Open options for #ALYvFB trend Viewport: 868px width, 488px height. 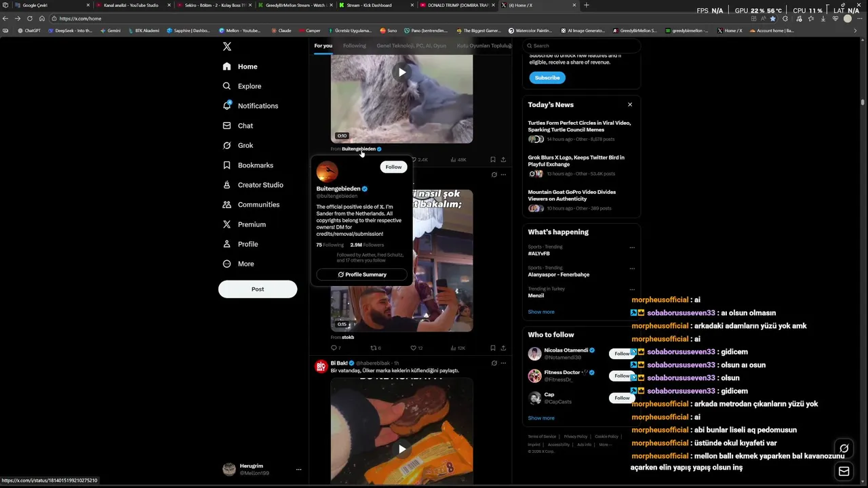click(632, 247)
